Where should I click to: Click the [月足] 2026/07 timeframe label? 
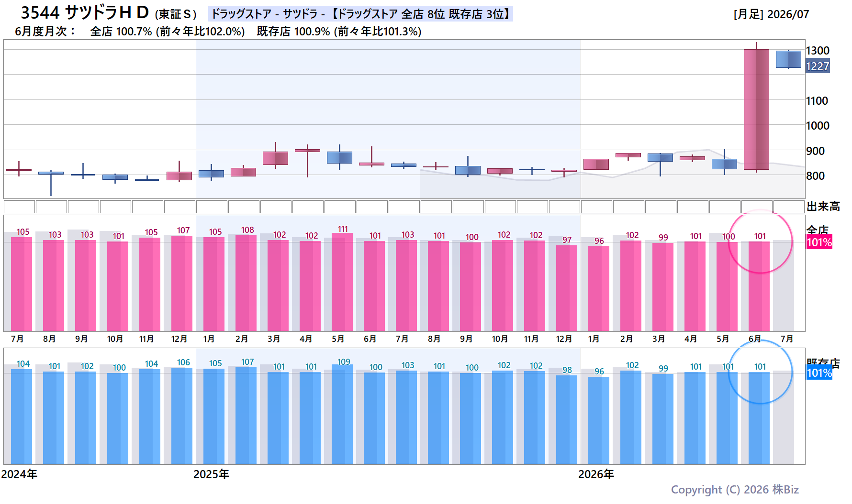click(771, 14)
